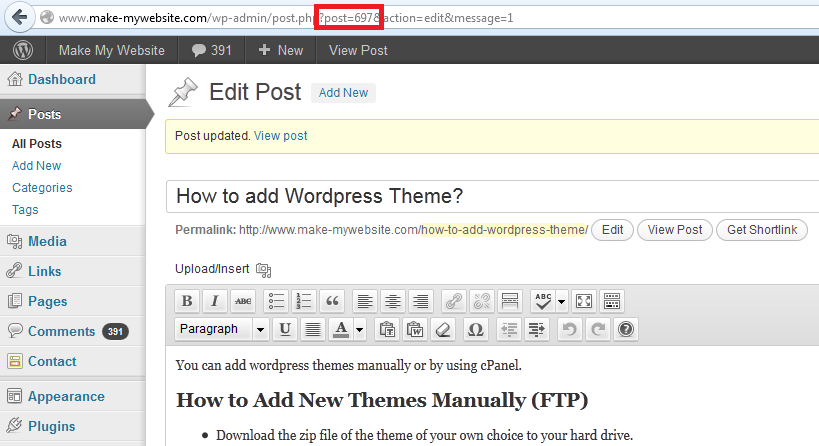Image resolution: width=819 pixels, height=446 pixels.
Task: Toggle underline formatting button
Action: (285, 329)
